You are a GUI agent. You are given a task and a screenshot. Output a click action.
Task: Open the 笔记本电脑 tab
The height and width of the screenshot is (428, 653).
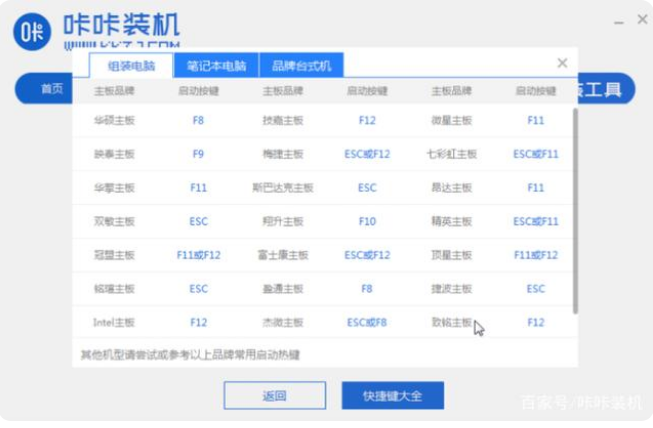click(215, 66)
